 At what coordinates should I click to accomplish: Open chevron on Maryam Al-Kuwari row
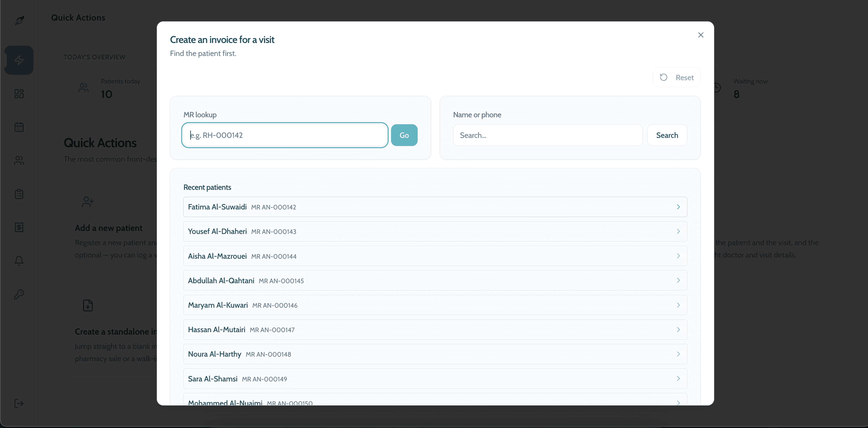678,305
